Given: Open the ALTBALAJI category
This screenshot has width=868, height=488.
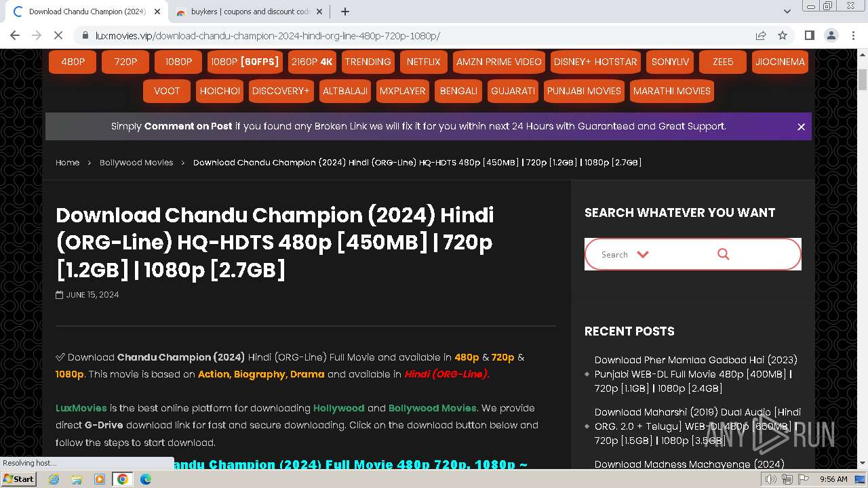Looking at the screenshot, I should coord(345,91).
